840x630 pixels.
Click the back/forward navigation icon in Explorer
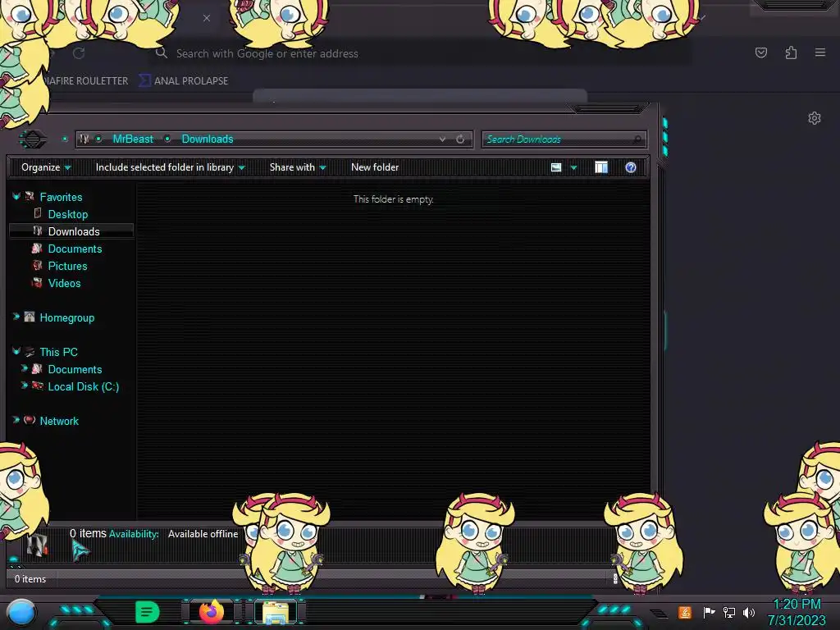(x=33, y=139)
